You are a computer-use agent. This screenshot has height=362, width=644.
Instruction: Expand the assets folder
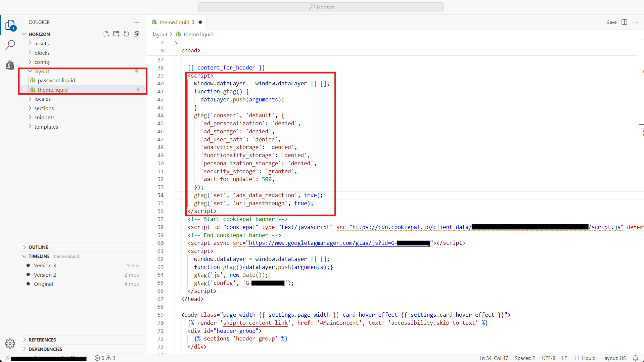[x=42, y=43]
